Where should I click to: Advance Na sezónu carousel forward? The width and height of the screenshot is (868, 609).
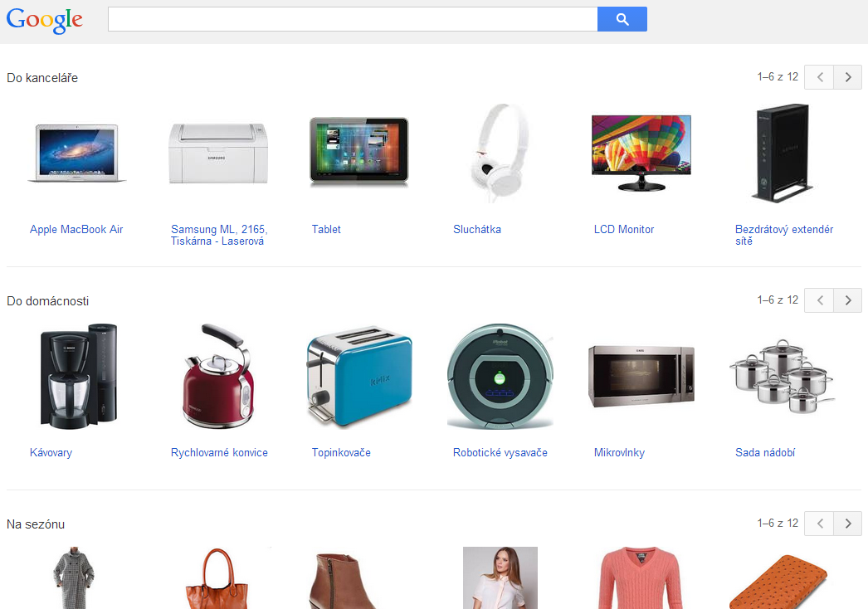847,524
